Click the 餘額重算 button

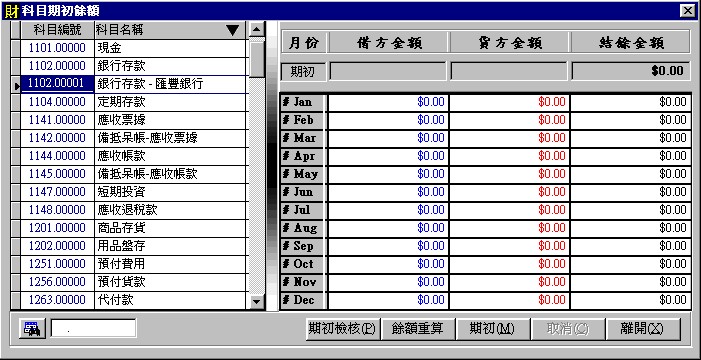coord(418,329)
